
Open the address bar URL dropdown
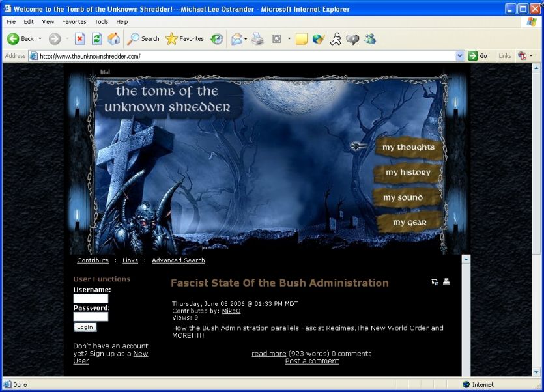tap(460, 56)
